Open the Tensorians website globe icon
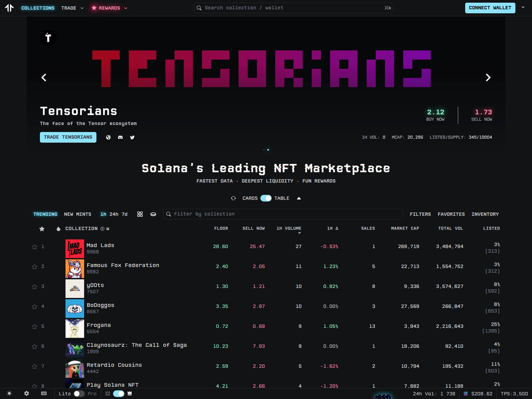532x399 pixels. pyautogui.click(x=108, y=137)
